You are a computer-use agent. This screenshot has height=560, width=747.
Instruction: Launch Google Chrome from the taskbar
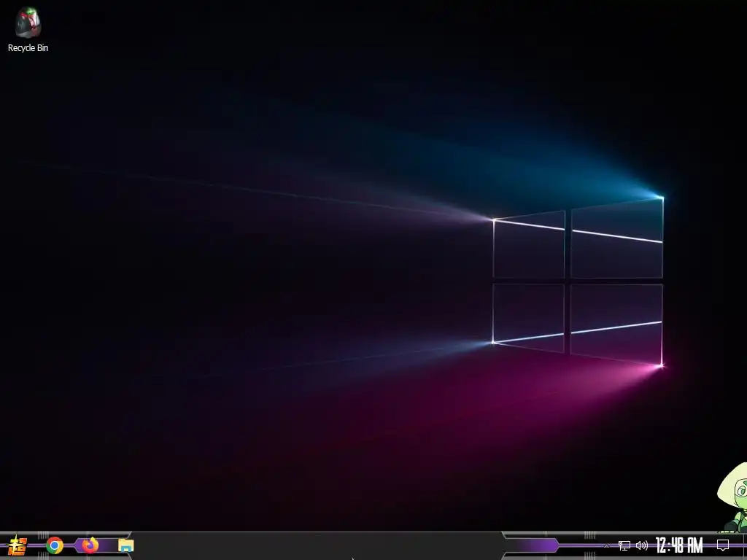pos(55,545)
